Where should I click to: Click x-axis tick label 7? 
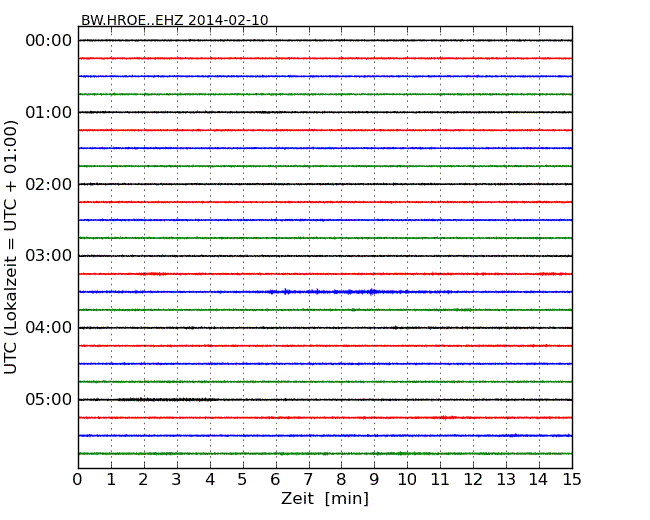pos(308,480)
